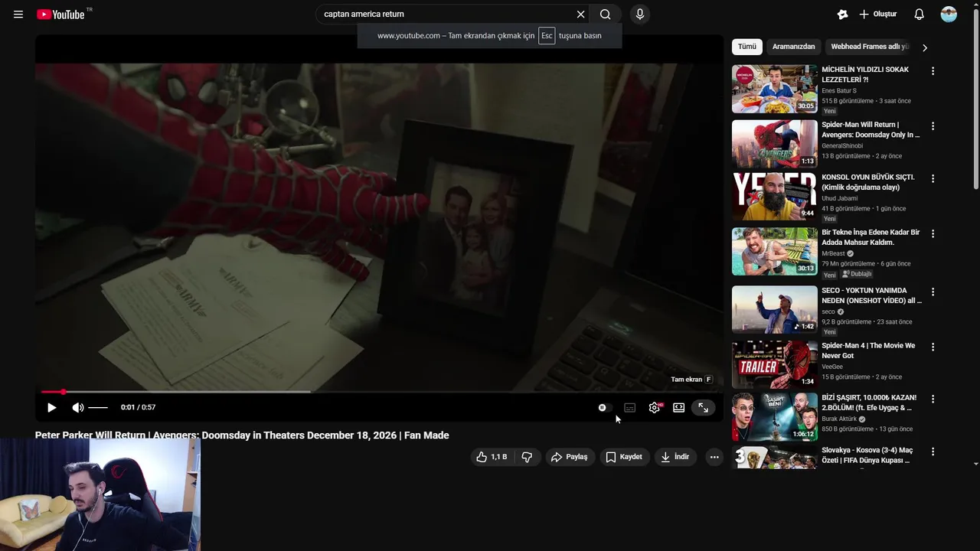This screenshot has width=980, height=551.
Task: Open options for Spider-Man 4 video
Action: click(x=933, y=347)
